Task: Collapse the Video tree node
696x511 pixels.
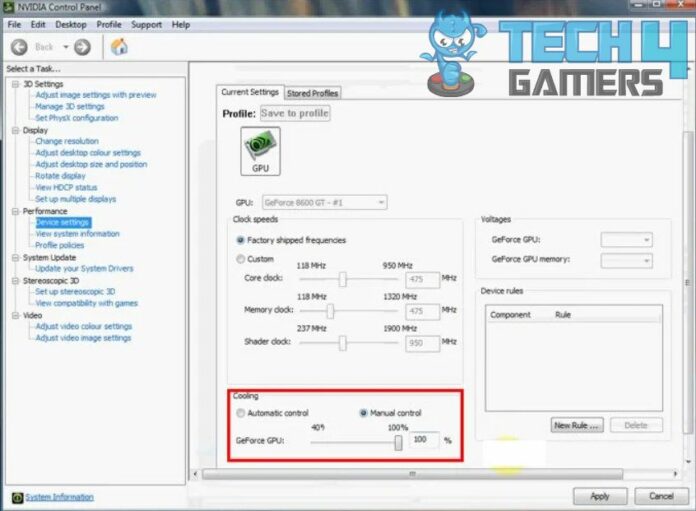Action: point(16,315)
